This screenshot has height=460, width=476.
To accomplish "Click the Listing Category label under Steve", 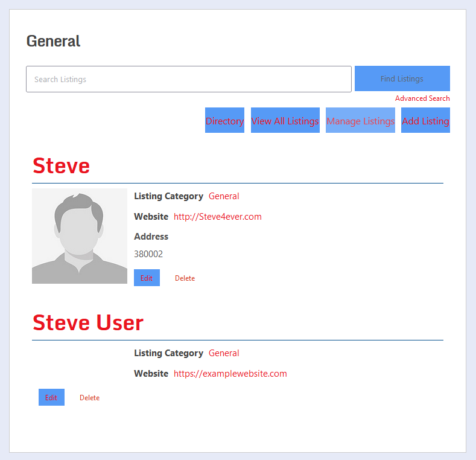I will pos(168,196).
